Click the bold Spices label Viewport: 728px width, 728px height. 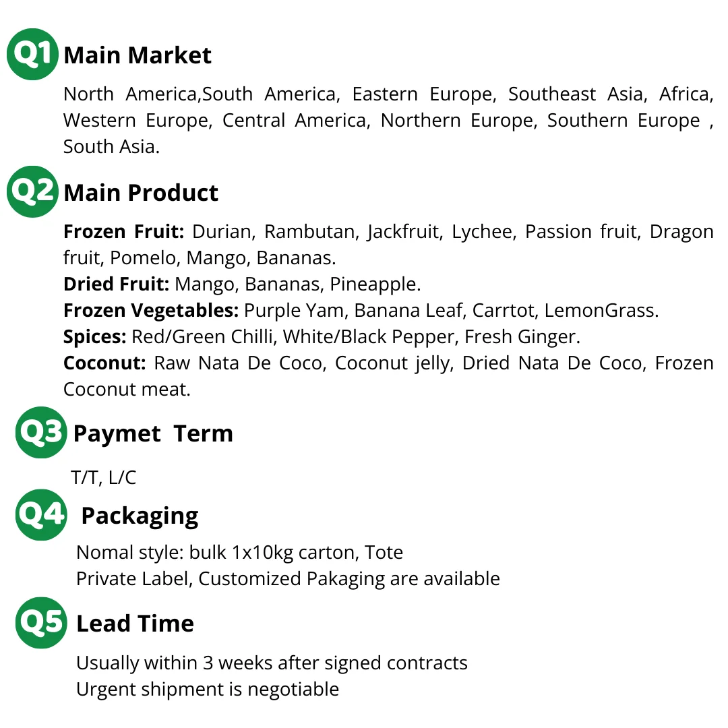coord(95,337)
